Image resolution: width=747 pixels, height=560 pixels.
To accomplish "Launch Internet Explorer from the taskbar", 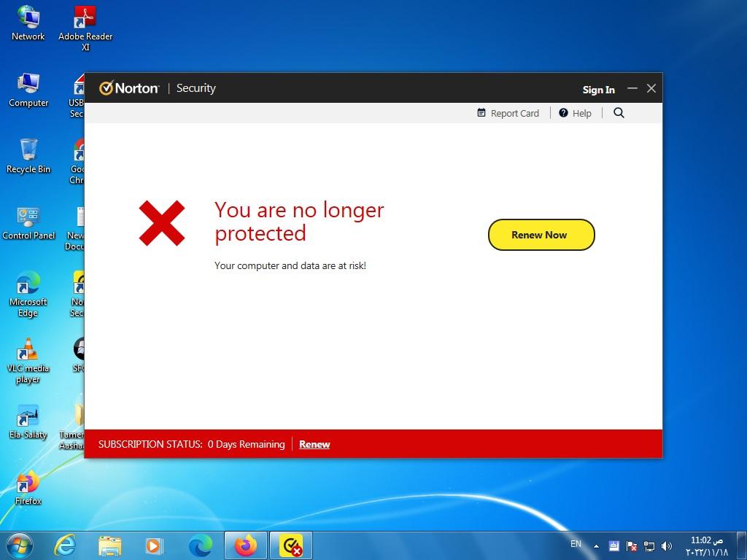I will coord(65,545).
